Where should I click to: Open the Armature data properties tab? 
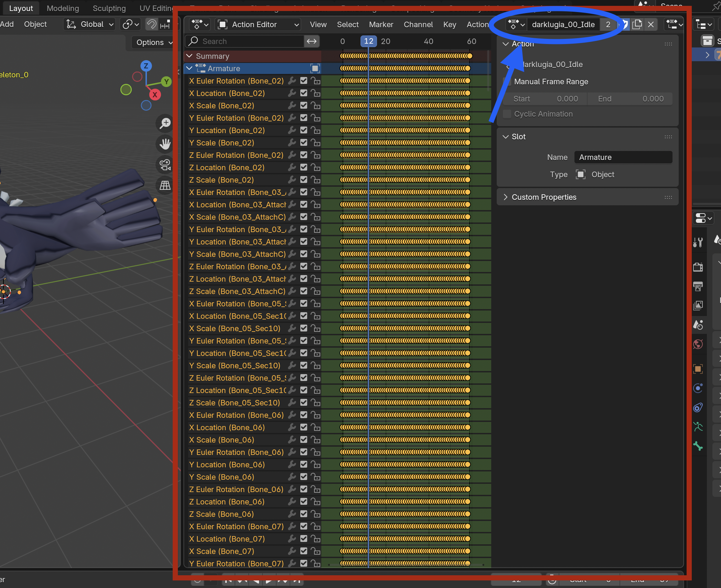click(x=698, y=427)
